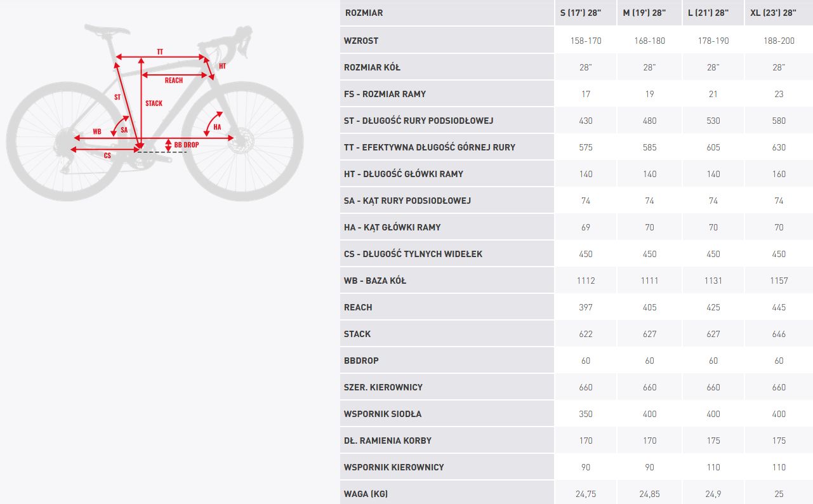Select the XL (23') 28" column header
This screenshot has width=813, height=504.
[779, 13]
